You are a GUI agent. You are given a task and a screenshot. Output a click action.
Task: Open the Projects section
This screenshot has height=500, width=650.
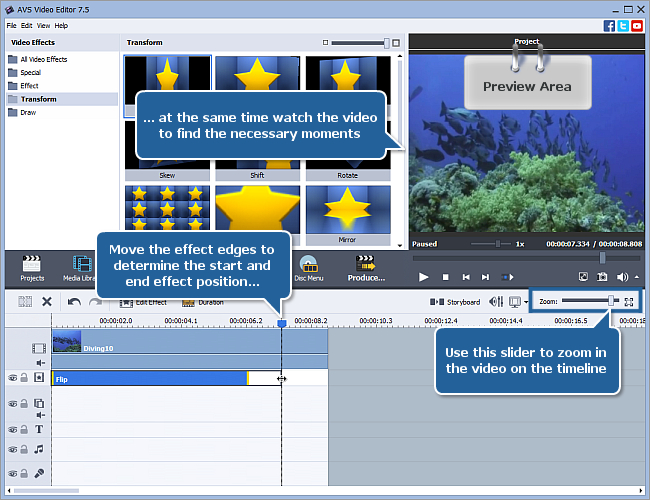click(32, 269)
